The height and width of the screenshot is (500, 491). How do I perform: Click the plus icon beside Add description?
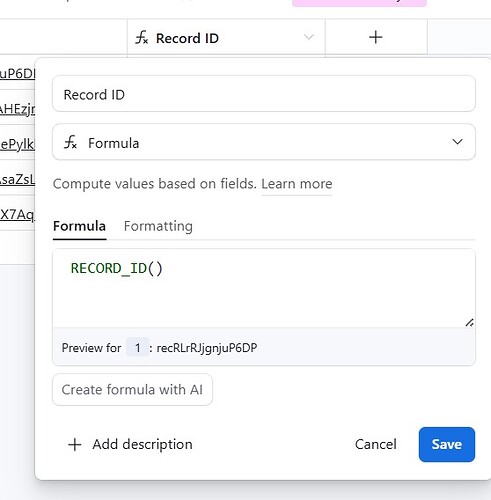pyautogui.click(x=75, y=445)
